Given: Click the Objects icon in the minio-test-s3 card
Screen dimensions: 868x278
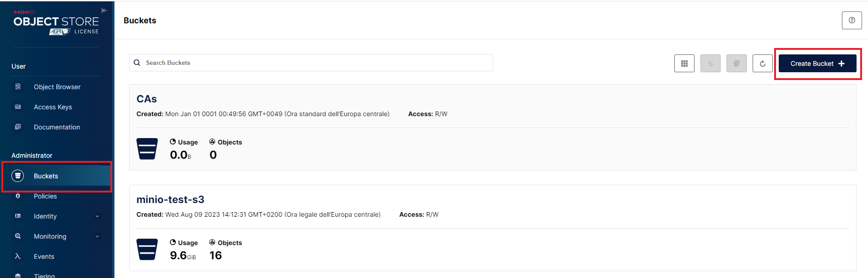Looking at the screenshot, I should [212, 242].
